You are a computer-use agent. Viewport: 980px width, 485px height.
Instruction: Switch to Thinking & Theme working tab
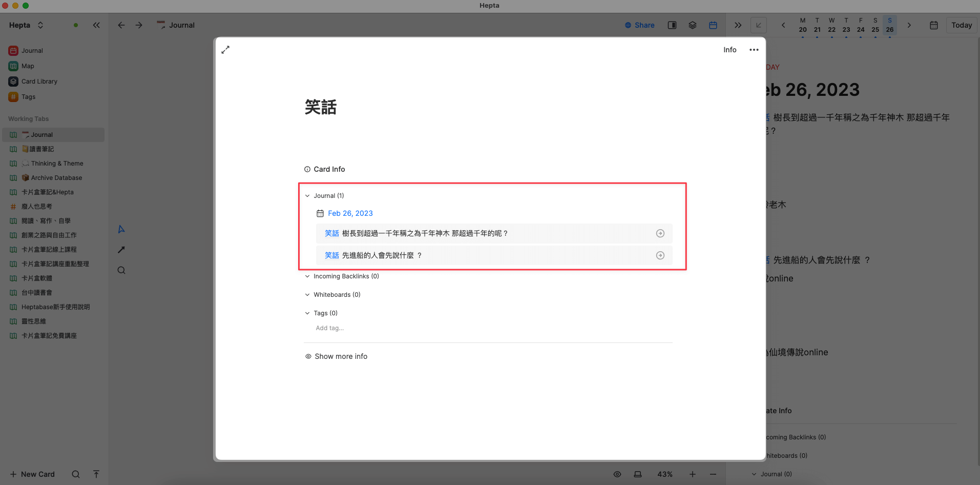57,164
